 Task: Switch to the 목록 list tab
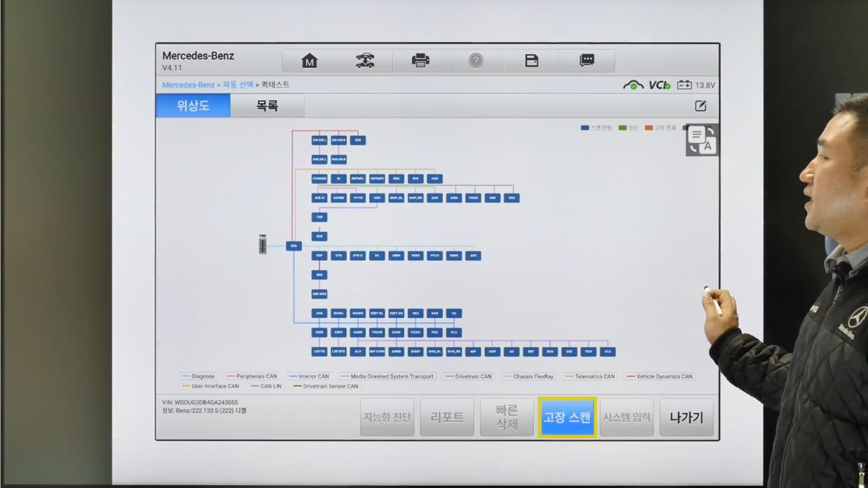point(267,106)
